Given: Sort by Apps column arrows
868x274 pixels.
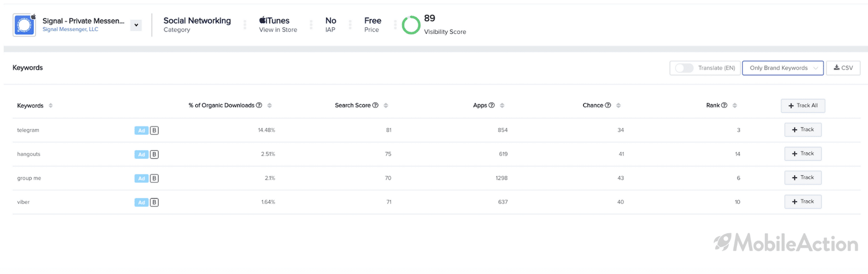Looking at the screenshot, I should coord(502,106).
